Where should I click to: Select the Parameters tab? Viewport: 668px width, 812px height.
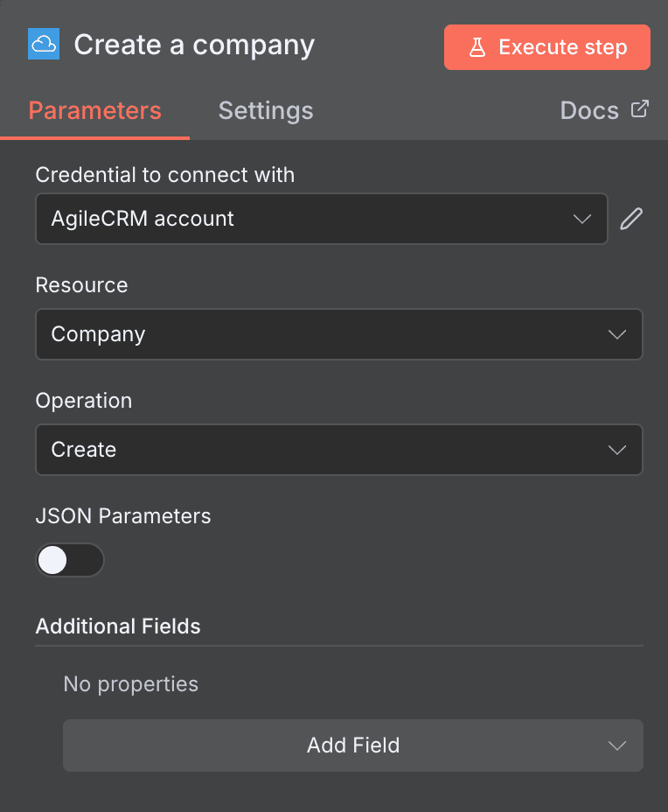coord(94,110)
